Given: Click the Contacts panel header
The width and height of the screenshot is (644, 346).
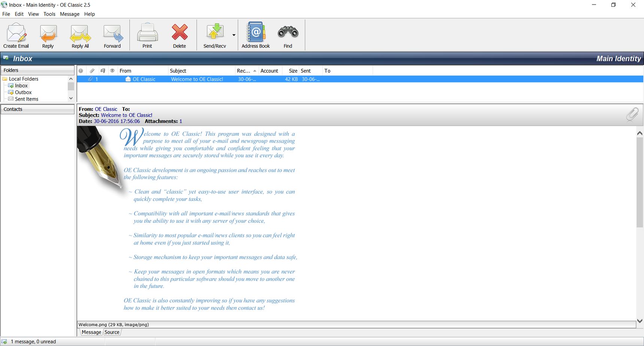Looking at the screenshot, I should click(37, 109).
